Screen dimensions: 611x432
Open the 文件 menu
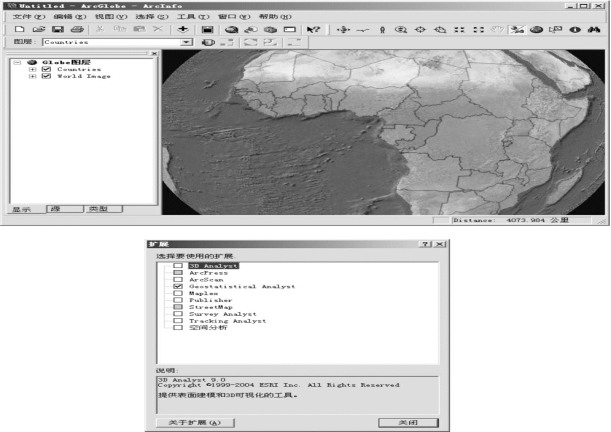click(x=29, y=17)
